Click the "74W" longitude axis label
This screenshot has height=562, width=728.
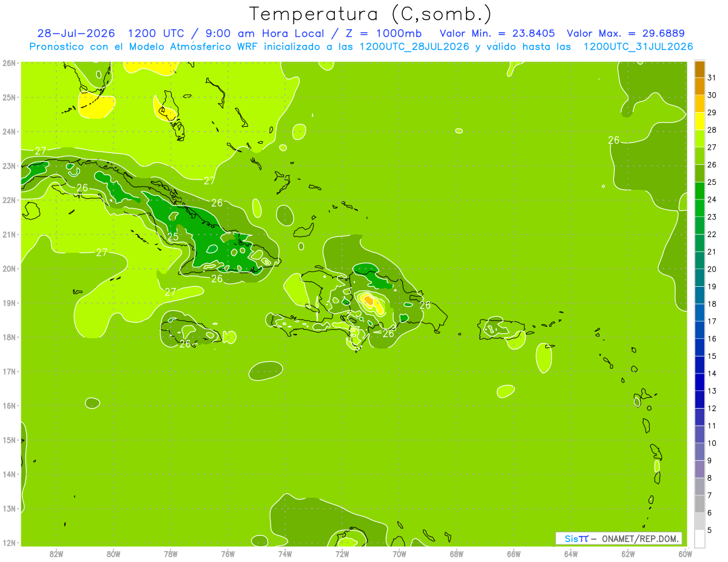285,554
